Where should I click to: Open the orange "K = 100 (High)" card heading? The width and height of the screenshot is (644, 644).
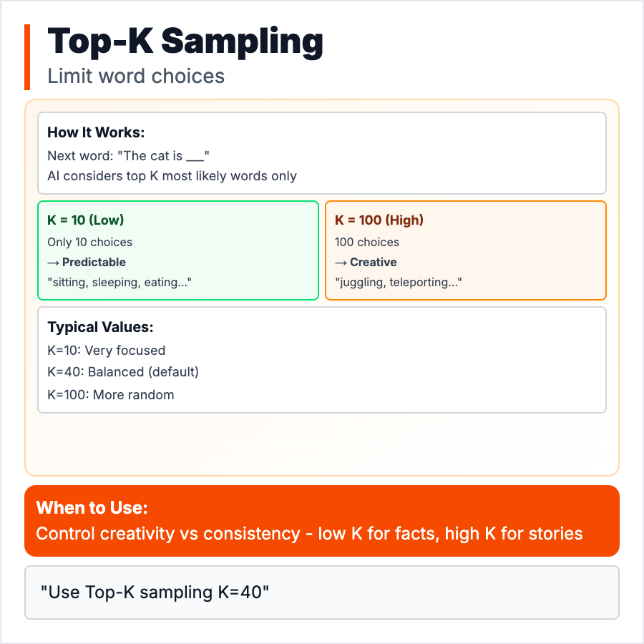tap(379, 220)
